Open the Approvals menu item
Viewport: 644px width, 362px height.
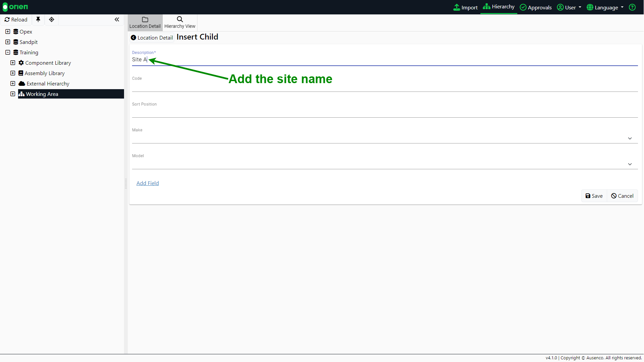(x=536, y=7)
